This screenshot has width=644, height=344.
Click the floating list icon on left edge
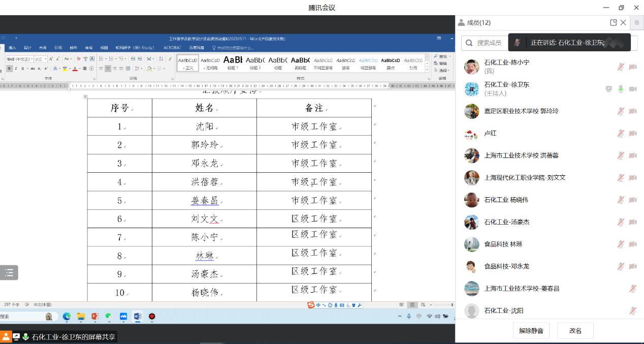pyautogui.click(x=9, y=273)
